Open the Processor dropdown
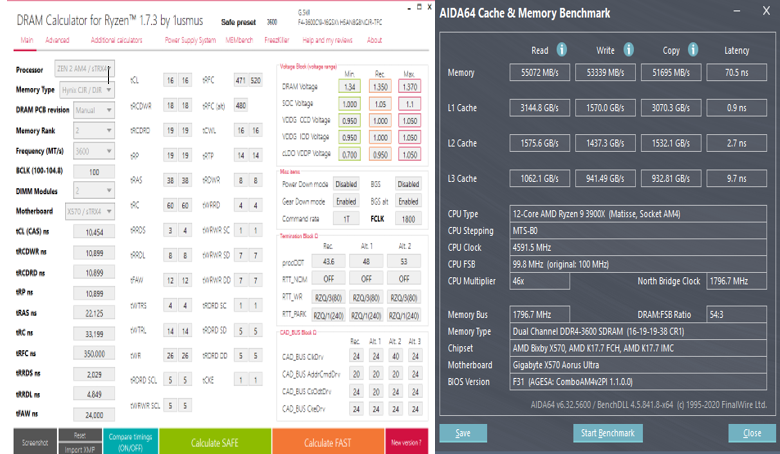This screenshot has height=454, width=780. 85,69
